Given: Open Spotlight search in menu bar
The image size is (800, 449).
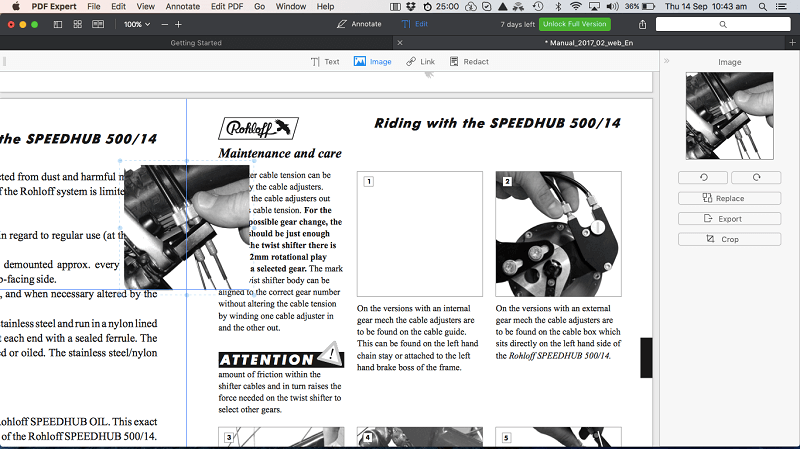Looking at the screenshot, I should click(762, 7).
